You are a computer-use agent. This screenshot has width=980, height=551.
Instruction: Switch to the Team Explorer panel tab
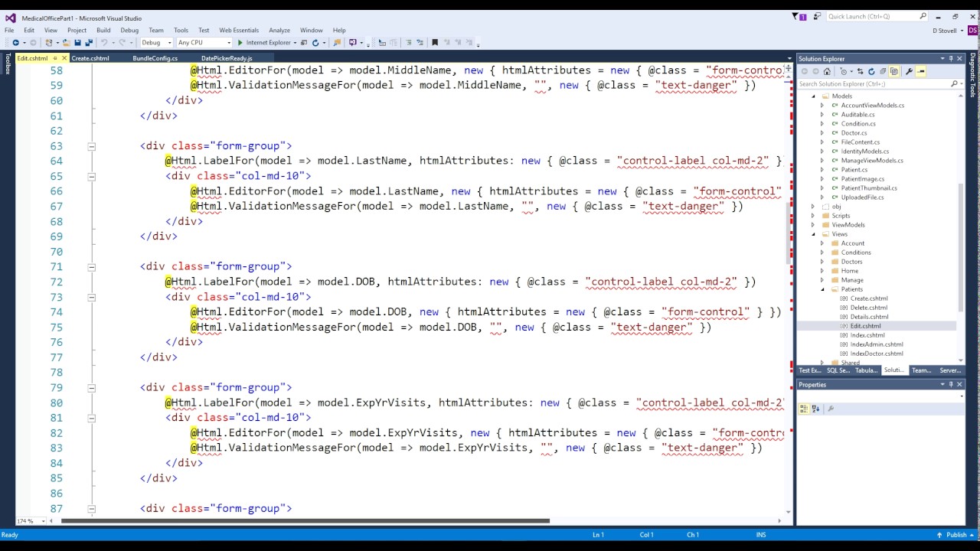pyautogui.click(x=921, y=370)
